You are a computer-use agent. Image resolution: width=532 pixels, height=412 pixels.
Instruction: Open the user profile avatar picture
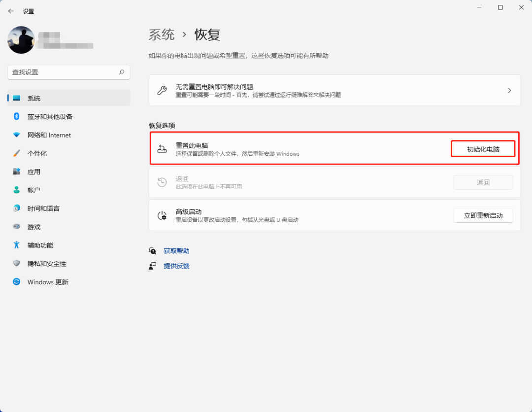(21, 40)
